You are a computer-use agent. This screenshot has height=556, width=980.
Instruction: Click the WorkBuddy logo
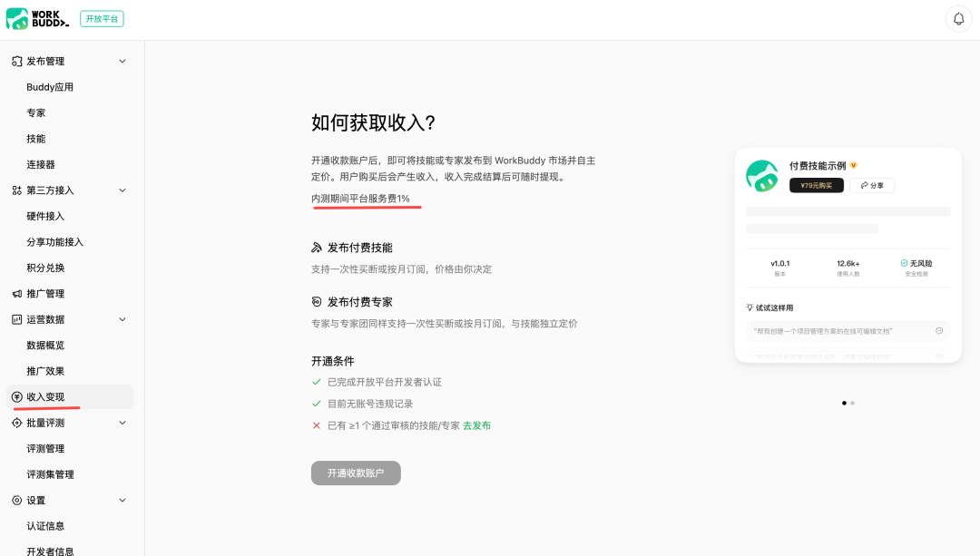[37, 19]
